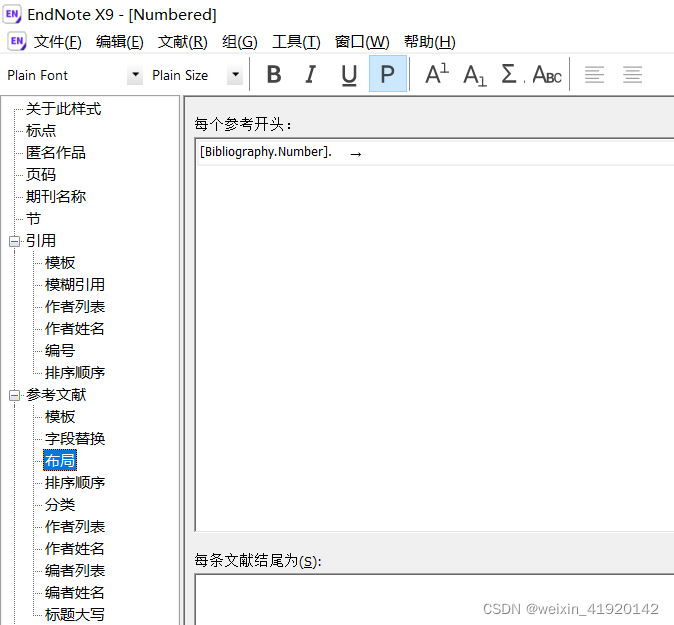
Task: Select 编者姓名 tree item
Action: (75, 593)
